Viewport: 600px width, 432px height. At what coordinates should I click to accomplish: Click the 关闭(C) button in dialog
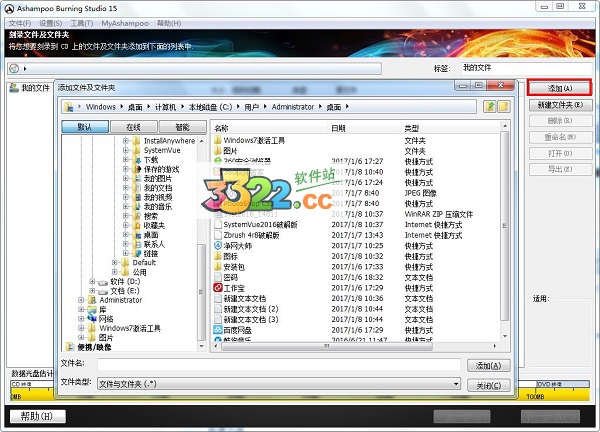pyautogui.click(x=489, y=385)
